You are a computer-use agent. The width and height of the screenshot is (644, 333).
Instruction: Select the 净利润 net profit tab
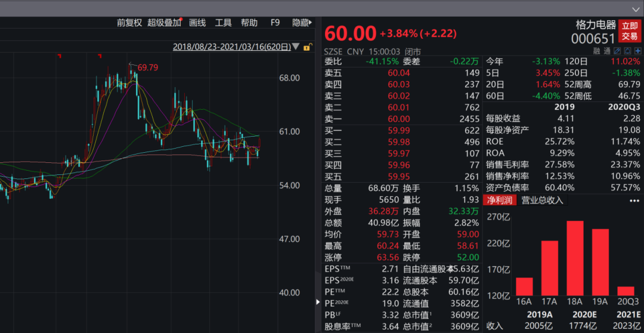499,201
